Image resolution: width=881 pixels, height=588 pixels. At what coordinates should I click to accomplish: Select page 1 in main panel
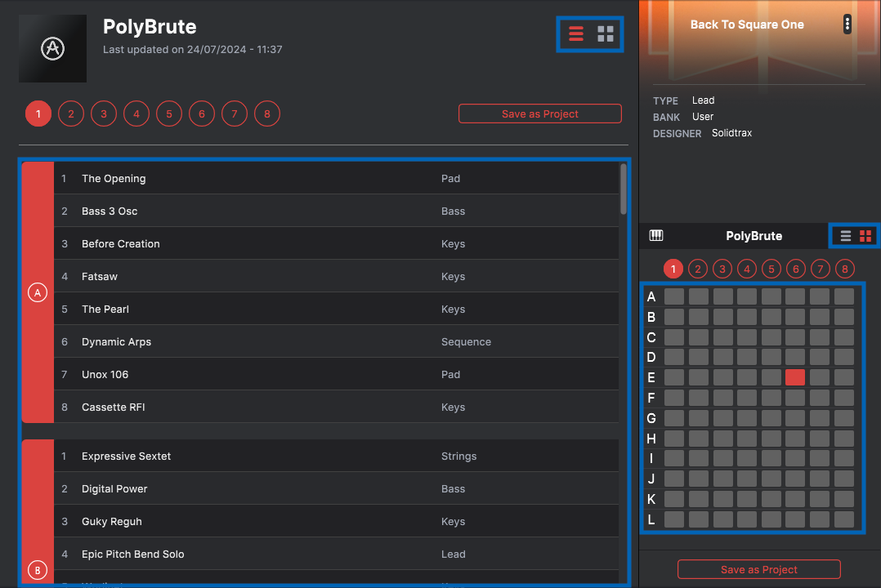[x=38, y=114]
